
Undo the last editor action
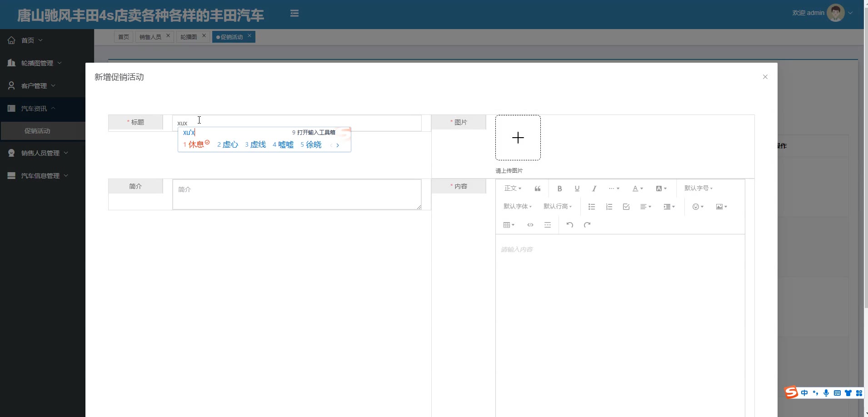[x=570, y=225]
